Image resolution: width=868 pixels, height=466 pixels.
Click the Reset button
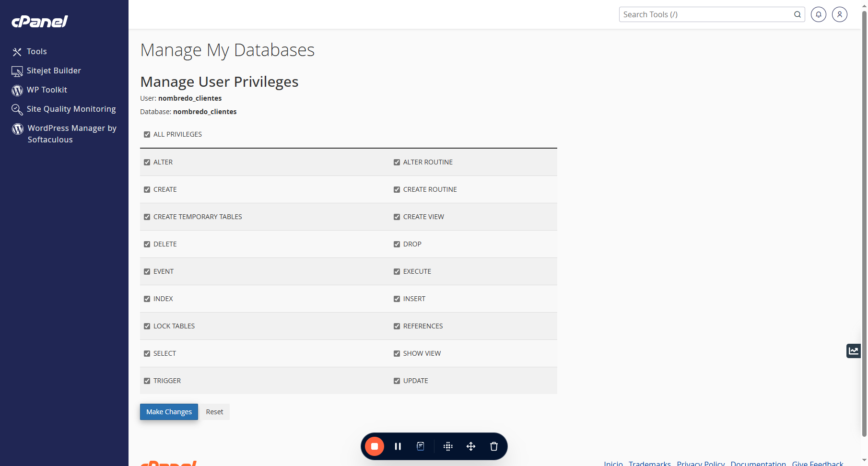click(214, 412)
